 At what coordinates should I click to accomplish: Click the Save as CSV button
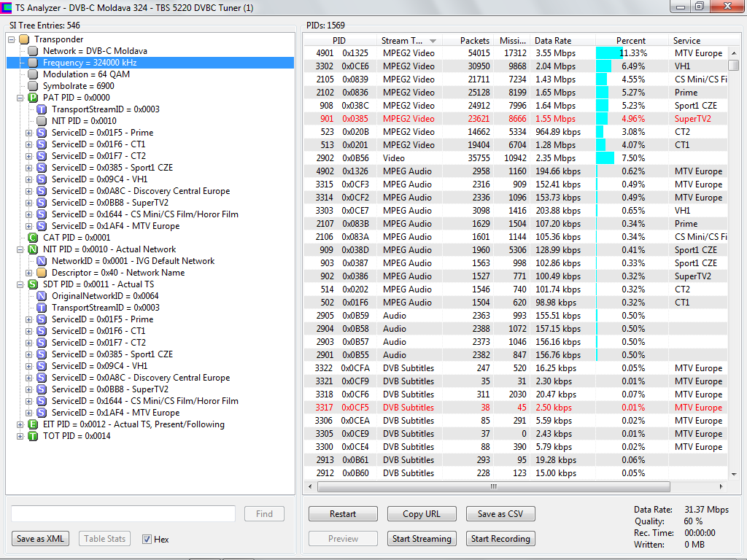500,514
